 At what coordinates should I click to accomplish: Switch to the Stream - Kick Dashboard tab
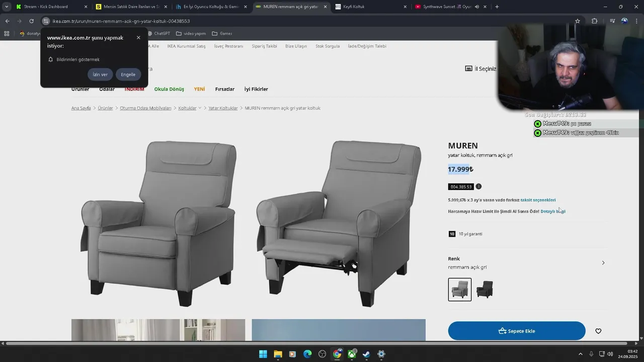[x=51, y=7]
